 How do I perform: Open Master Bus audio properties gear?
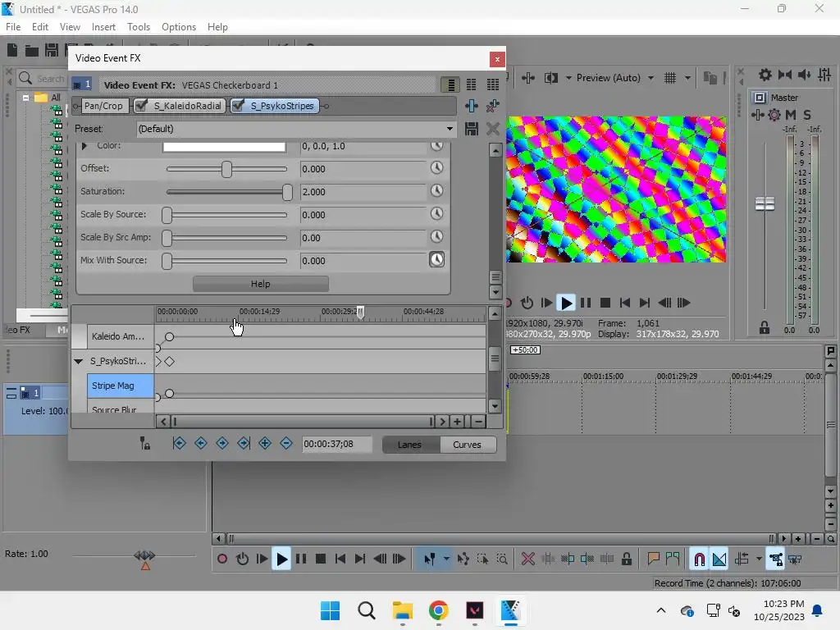click(x=765, y=75)
